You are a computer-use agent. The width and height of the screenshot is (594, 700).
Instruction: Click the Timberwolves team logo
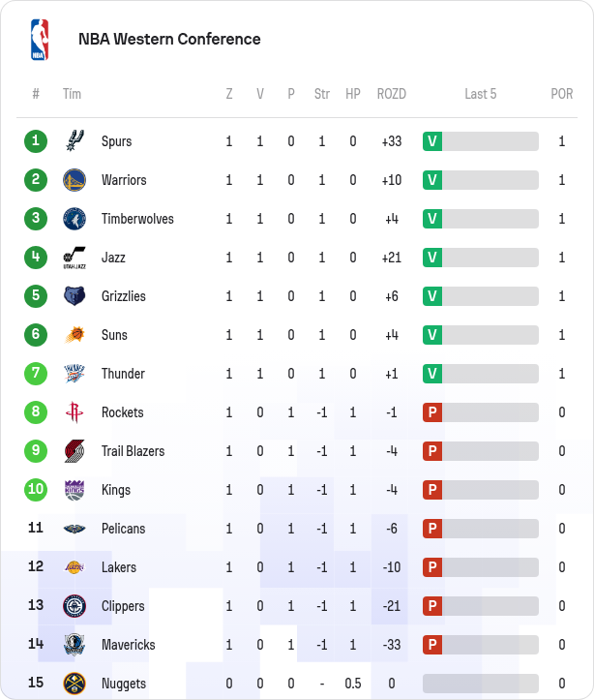coord(74,219)
